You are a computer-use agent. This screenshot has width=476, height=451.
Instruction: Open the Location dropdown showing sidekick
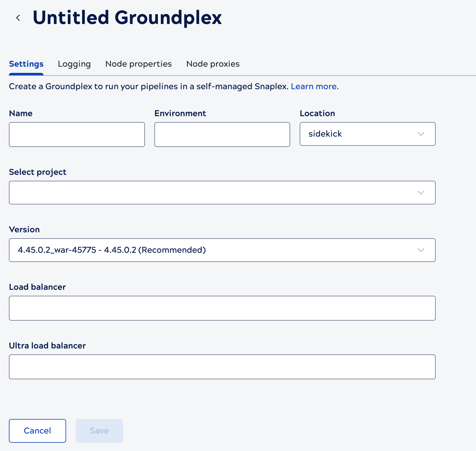click(x=368, y=134)
